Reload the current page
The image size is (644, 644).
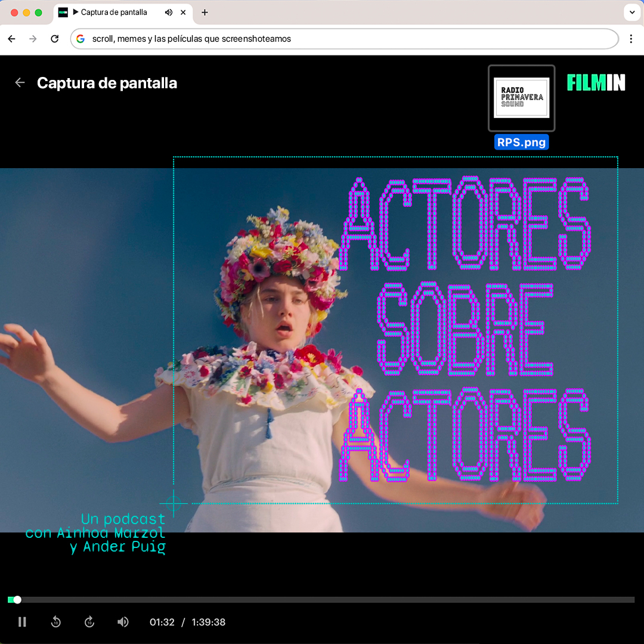point(55,39)
